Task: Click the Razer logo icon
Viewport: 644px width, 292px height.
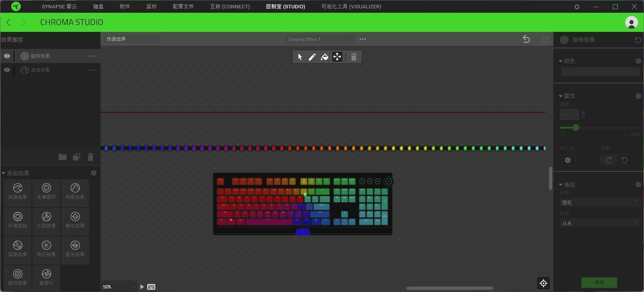Action: coord(16,6)
